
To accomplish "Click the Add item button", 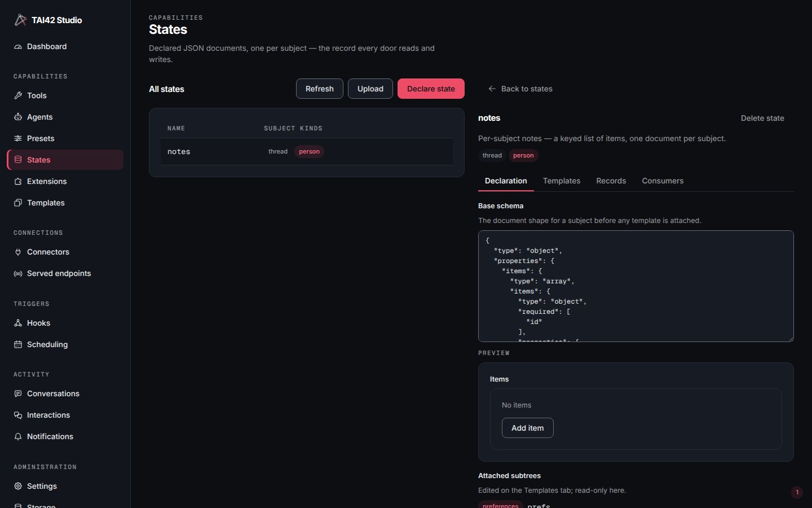I will 528,428.
